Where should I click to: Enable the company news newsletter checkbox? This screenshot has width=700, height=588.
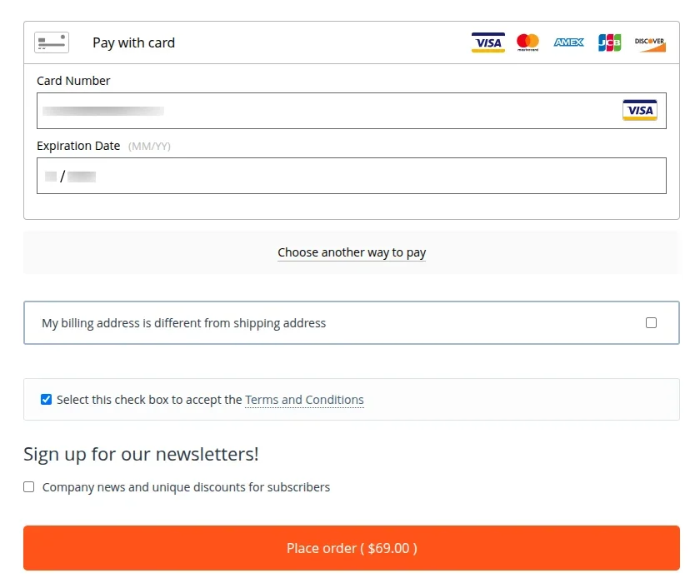point(29,487)
